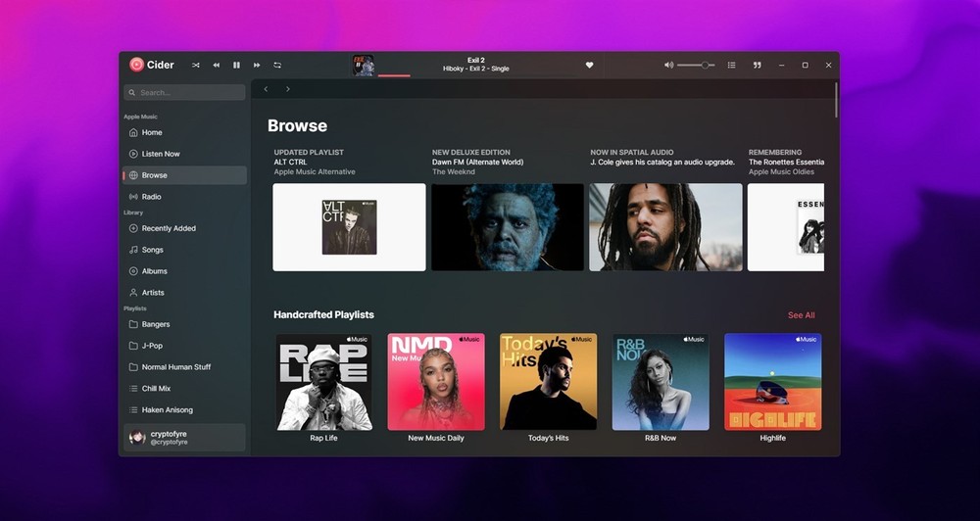Open the Normal Human Stuff folder
Screen dimensions: 980x521
(x=185, y=366)
